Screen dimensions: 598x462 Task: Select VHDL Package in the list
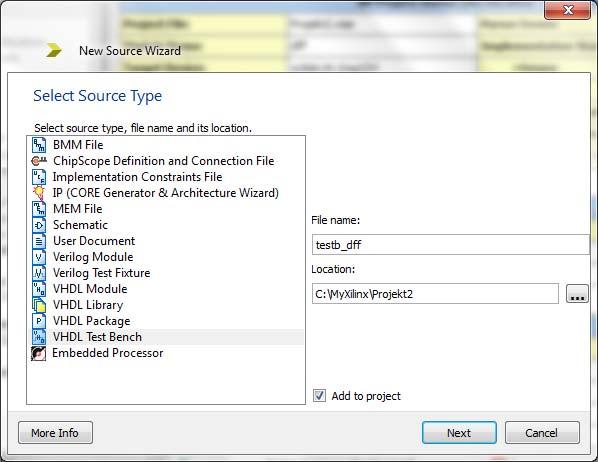pyautogui.click(x=92, y=321)
